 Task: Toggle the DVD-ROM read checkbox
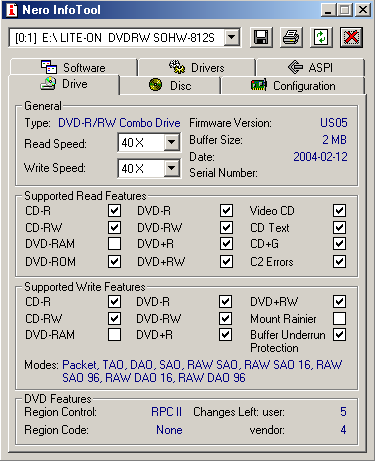[114, 261]
